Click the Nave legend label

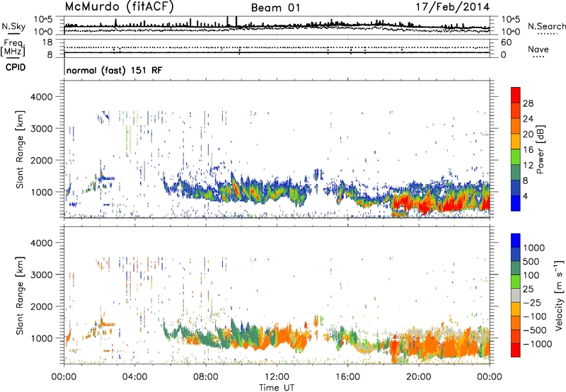[x=538, y=49]
